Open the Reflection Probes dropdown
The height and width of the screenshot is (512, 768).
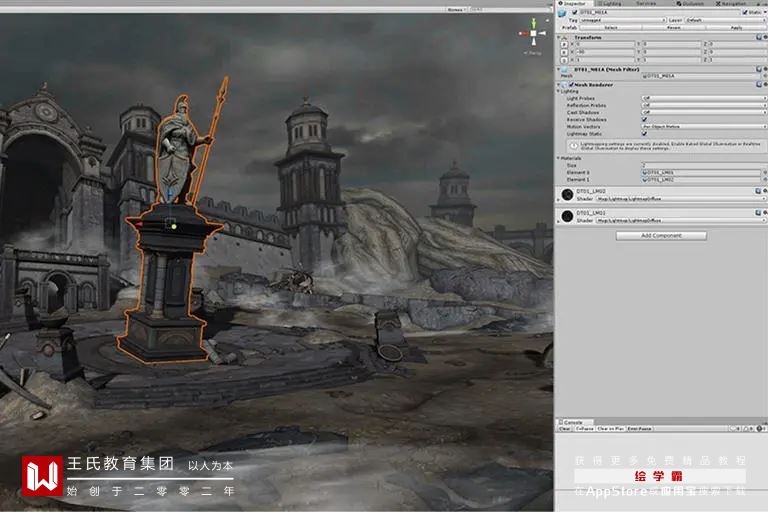tap(704, 105)
